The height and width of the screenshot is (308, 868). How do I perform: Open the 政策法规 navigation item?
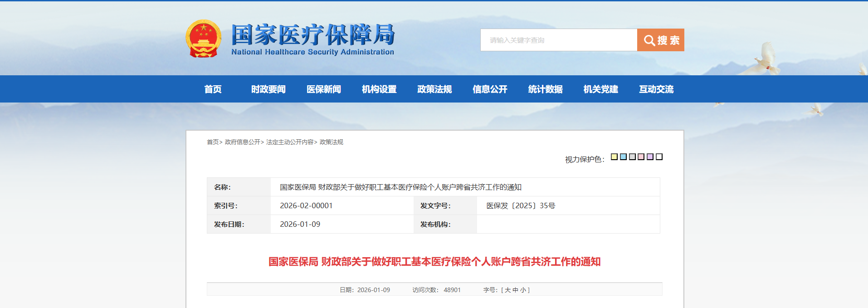434,89
